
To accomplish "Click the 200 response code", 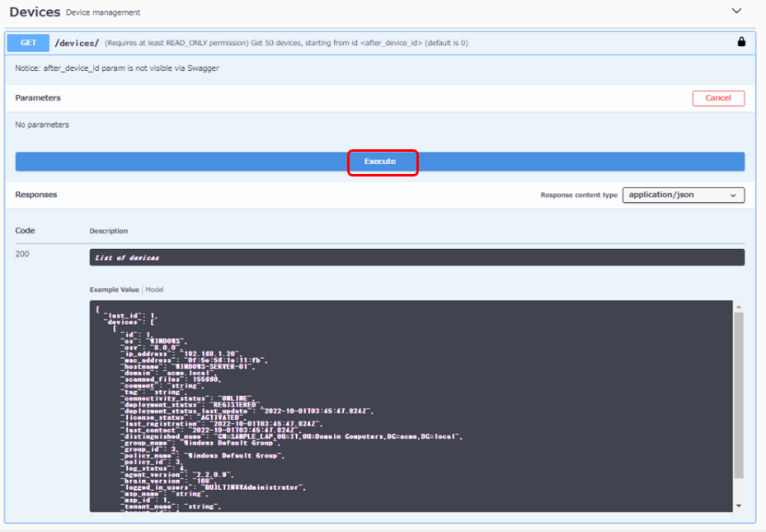I will 22,254.
